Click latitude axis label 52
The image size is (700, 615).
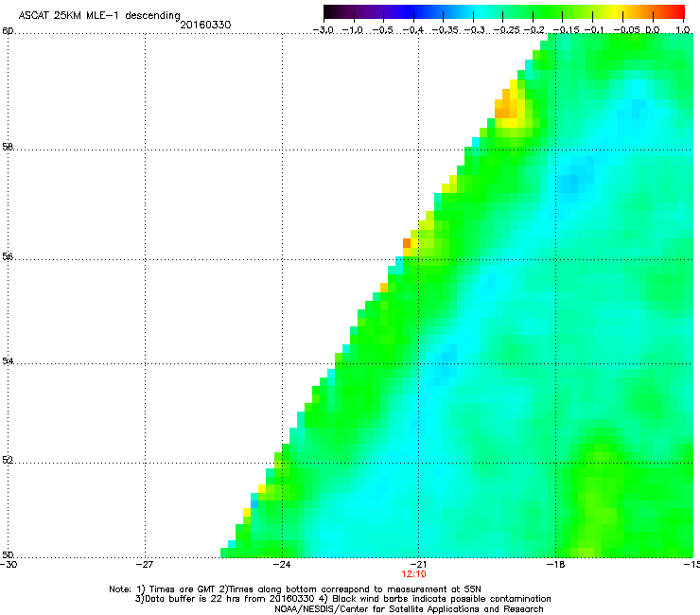coord(8,460)
